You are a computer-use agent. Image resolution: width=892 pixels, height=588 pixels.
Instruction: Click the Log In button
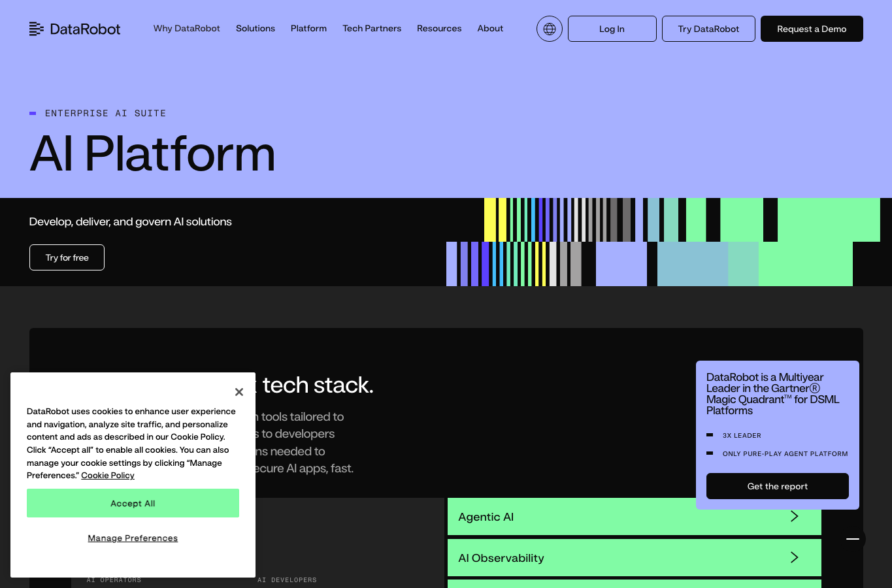(x=612, y=29)
